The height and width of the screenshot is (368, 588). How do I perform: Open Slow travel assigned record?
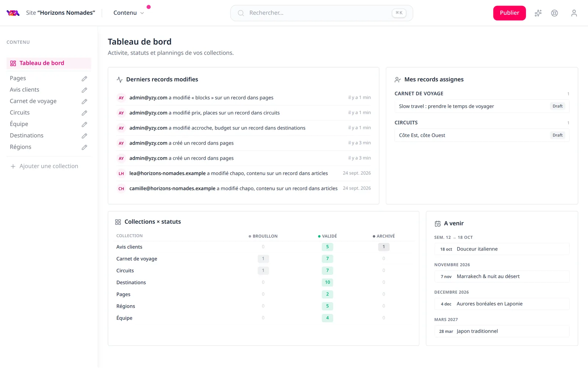click(x=482, y=106)
